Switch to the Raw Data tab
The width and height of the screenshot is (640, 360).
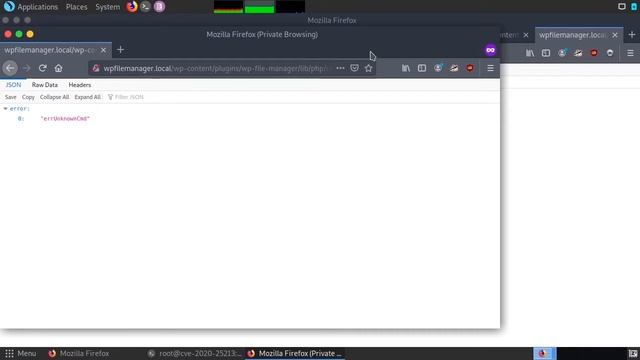click(44, 85)
